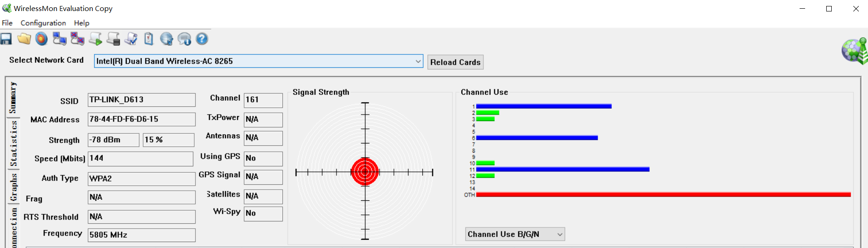Click the WirelessMon title bar app icon
The image size is (868, 248).
(6, 8)
